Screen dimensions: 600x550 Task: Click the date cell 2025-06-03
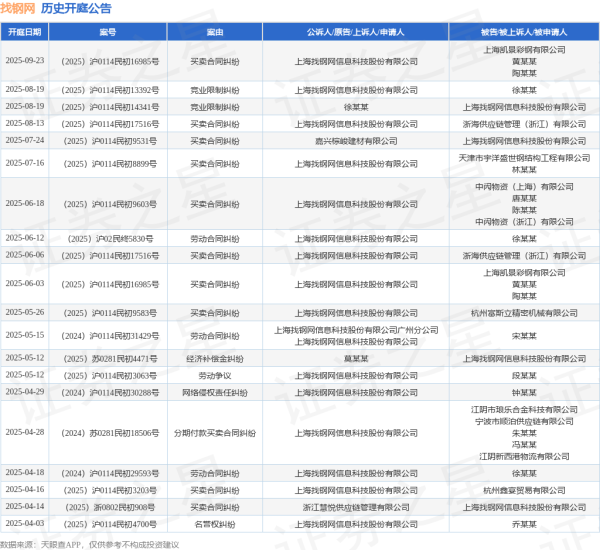coord(25,284)
